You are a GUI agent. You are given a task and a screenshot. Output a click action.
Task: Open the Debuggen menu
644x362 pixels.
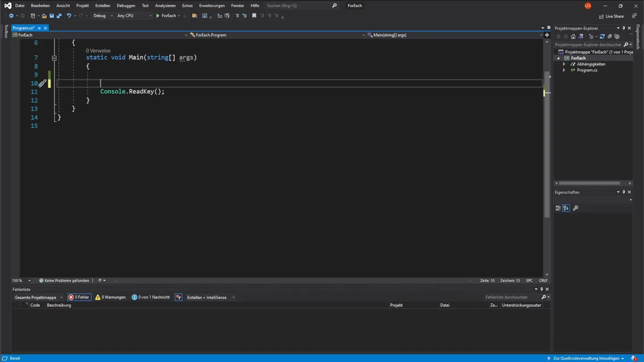tap(126, 6)
